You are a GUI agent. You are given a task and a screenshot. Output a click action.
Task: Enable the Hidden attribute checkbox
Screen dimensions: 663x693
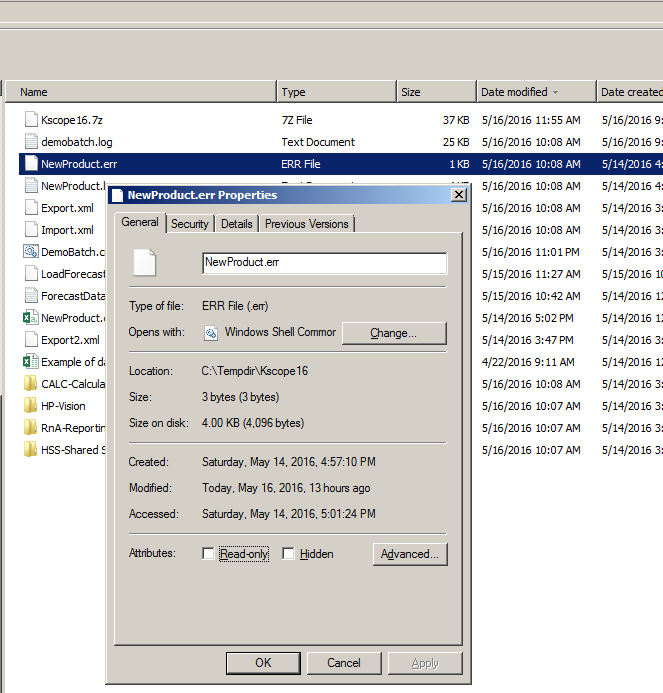coord(288,553)
